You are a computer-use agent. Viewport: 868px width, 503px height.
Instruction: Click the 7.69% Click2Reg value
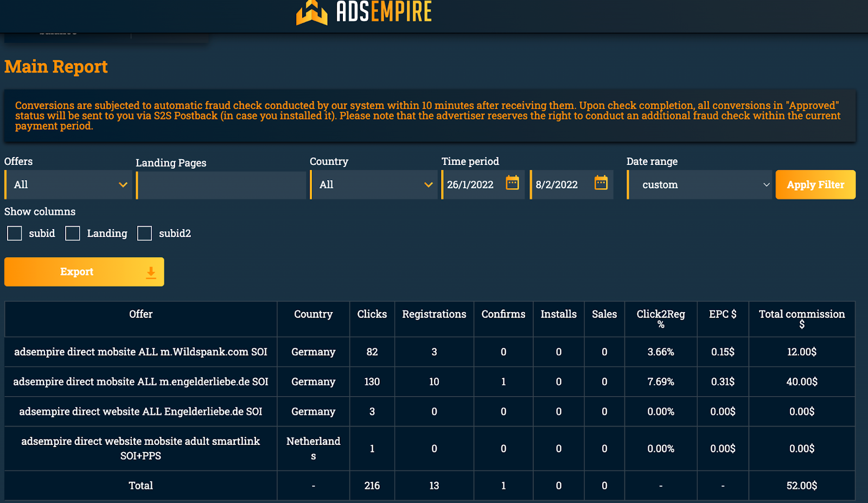[661, 381]
